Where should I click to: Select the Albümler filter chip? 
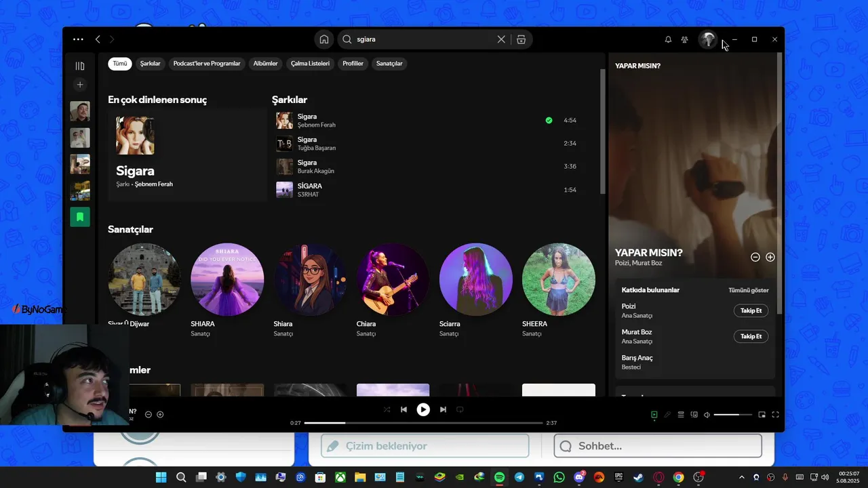click(265, 64)
